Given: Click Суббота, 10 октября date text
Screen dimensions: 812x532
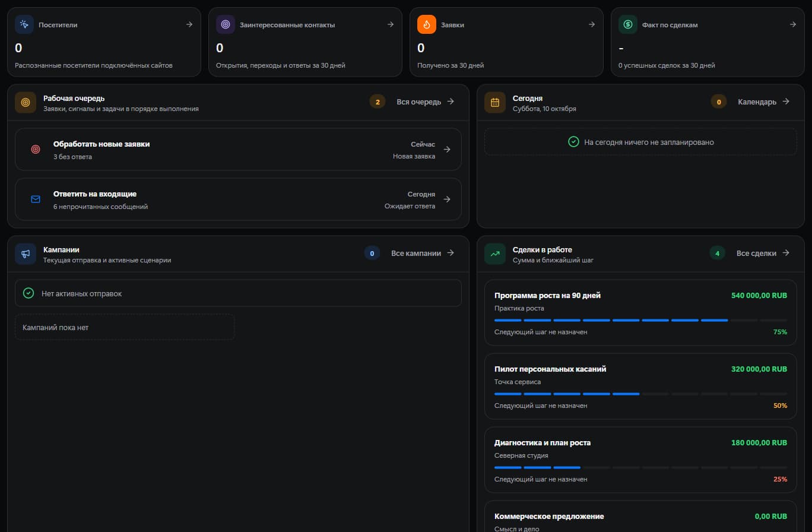Looking at the screenshot, I should click(544, 109).
